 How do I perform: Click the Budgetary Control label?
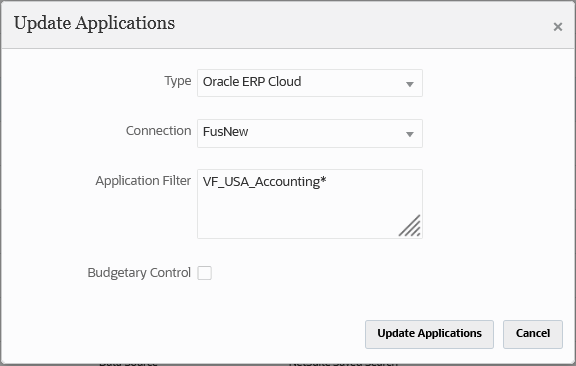tap(139, 273)
